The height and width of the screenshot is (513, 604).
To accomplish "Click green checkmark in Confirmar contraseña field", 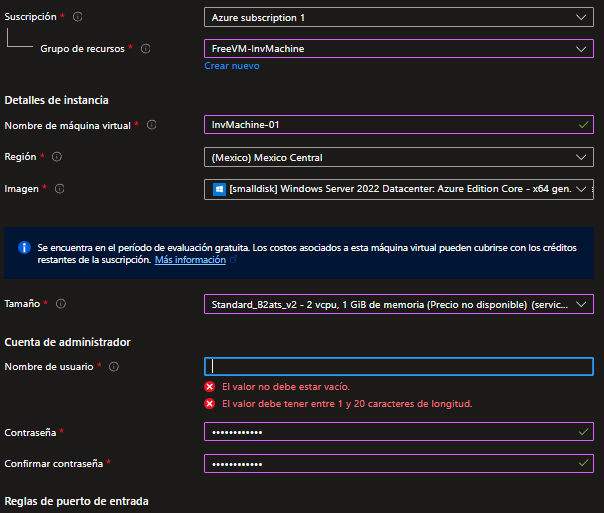I will click(x=584, y=463).
